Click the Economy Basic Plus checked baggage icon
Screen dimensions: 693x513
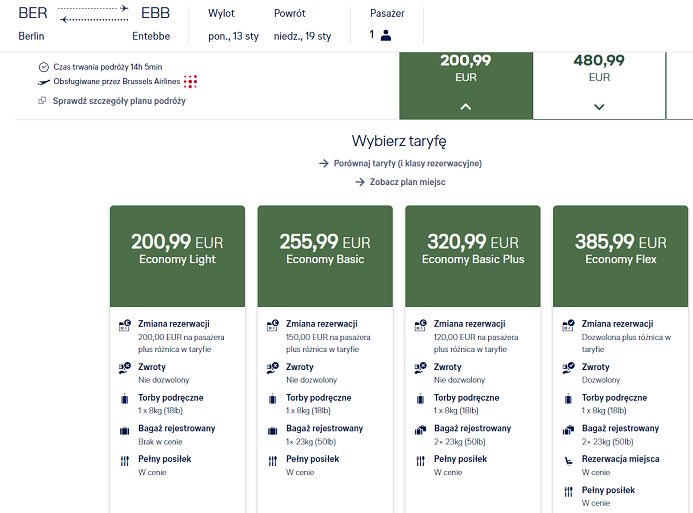(x=420, y=429)
